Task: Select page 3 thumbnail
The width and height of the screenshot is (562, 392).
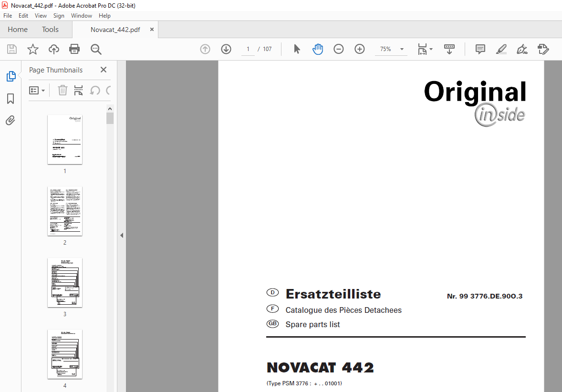Action: [65, 283]
